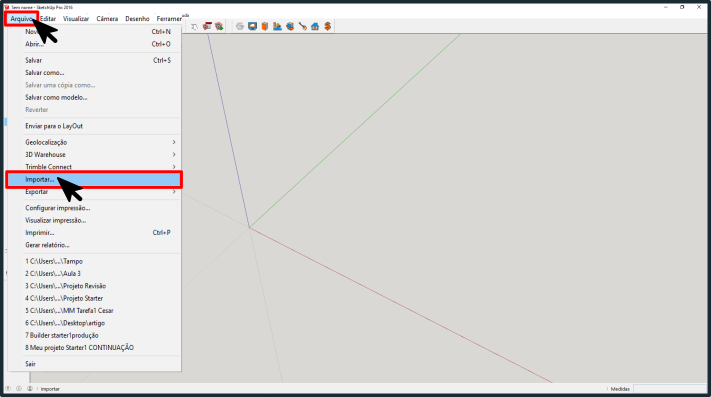This screenshot has width=711, height=397.
Task: Open the Exportar submenu arrow
Action: [174, 192]
